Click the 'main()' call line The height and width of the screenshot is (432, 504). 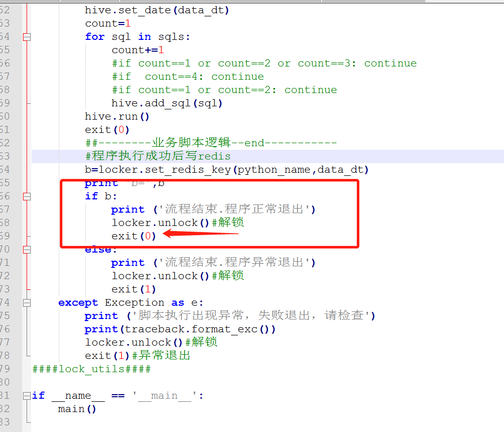(77, 409)
